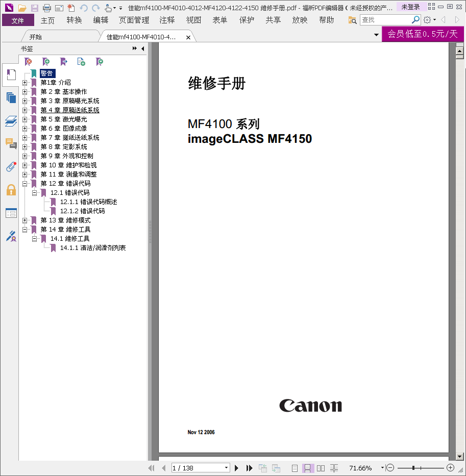
Task: Open the tab list dropdown arrow
Action: pyautogui.click(x=376, y=35)
